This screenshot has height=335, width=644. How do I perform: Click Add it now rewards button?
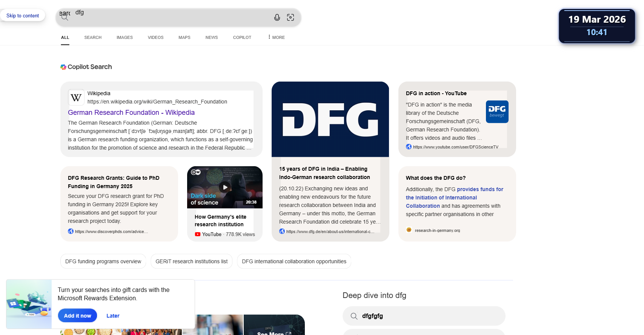coord(77,316)
